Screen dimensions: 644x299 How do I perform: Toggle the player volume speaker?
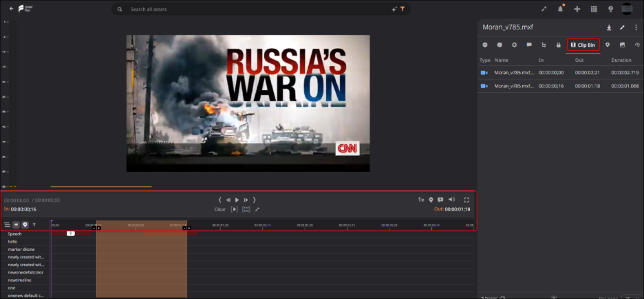pos(451,199)
